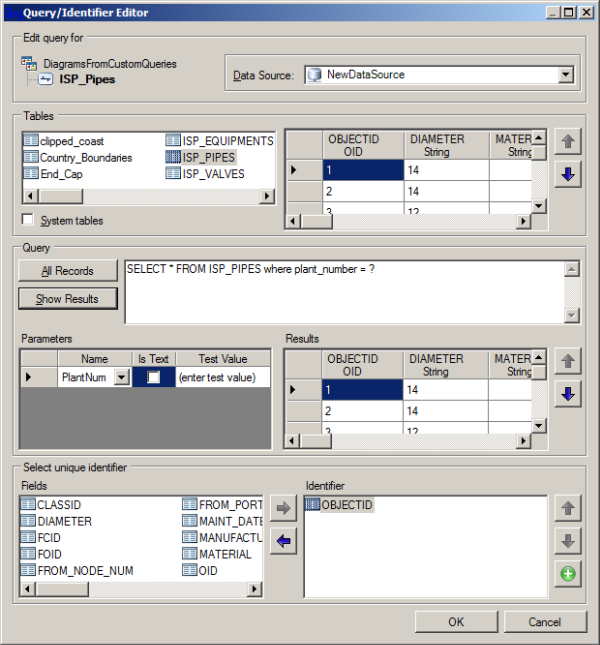Screen dimensions: 600x645
Task: Click OBJECTID cell 1 in Results grid
Action: point(362,390)
